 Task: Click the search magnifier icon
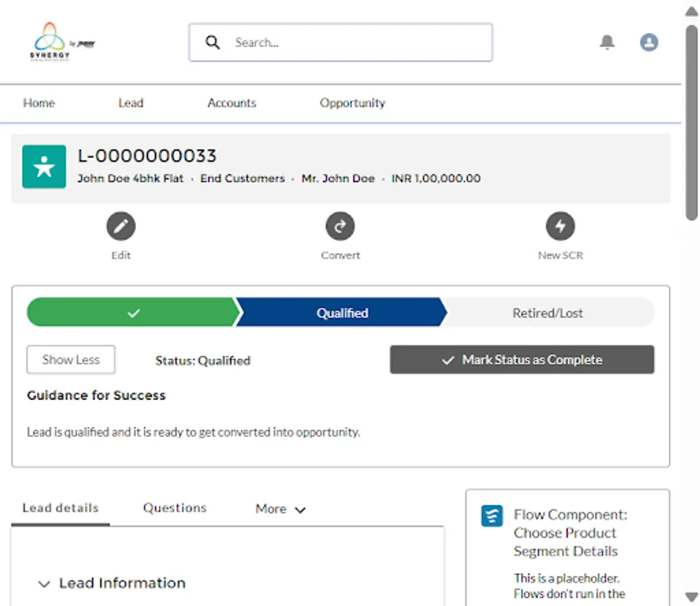212,42
